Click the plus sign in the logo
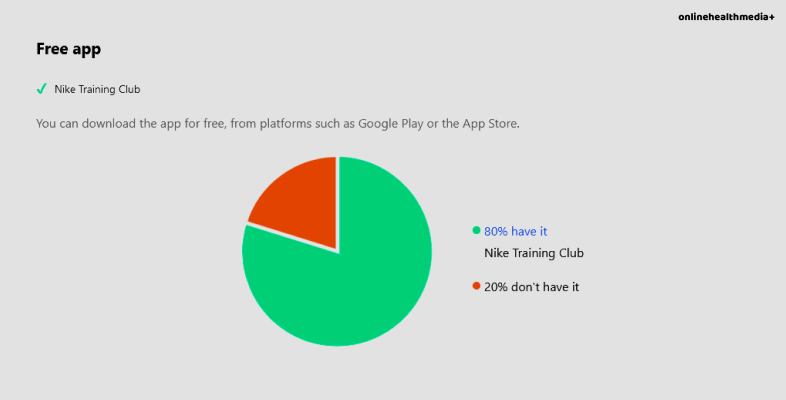786x400 pixels. [772, 17]
